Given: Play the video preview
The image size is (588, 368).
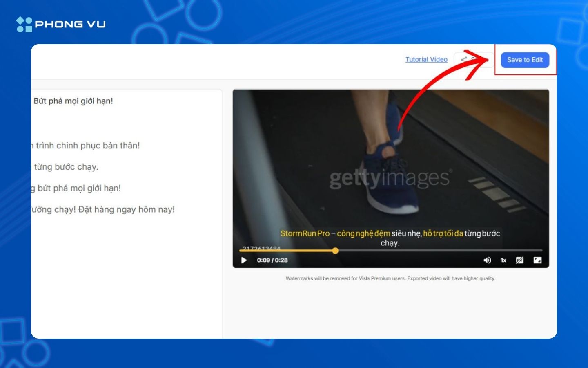Looking at the screenshot, I should (244, 260).
